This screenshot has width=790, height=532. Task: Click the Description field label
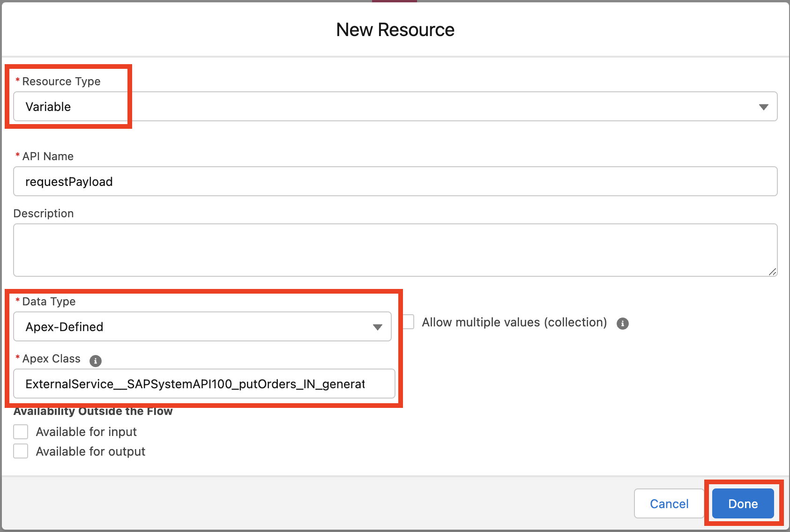pyautogui.click(x=44, y=214)
